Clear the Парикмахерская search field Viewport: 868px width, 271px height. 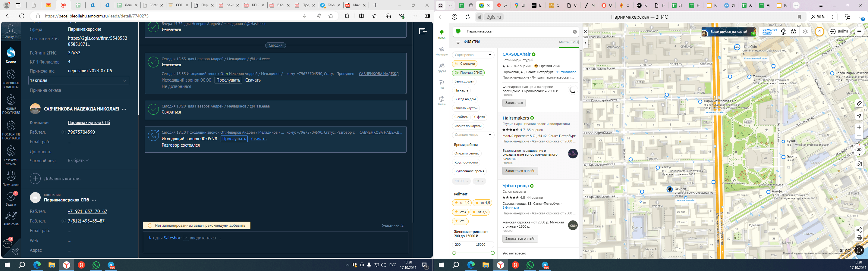point(575,32)
